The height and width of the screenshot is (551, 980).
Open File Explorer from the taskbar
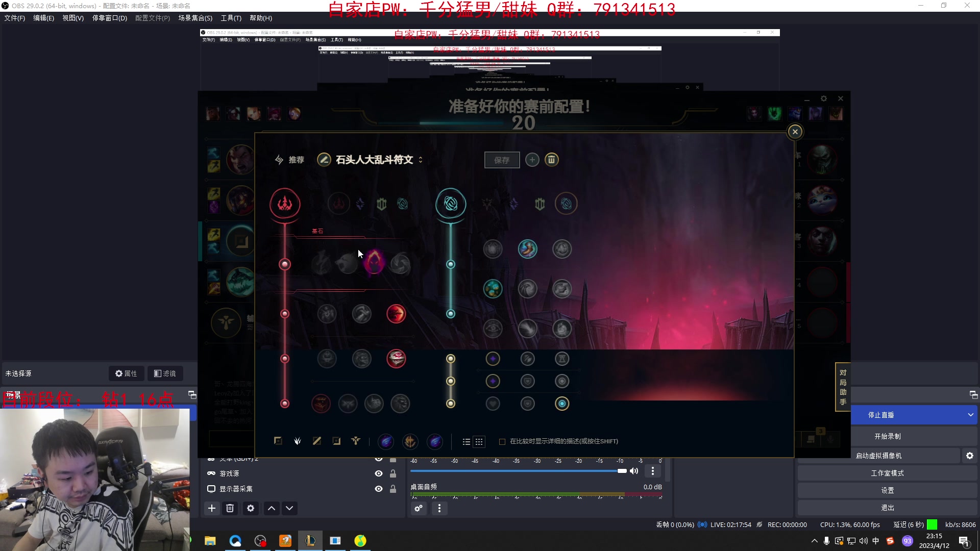(210, 541)
